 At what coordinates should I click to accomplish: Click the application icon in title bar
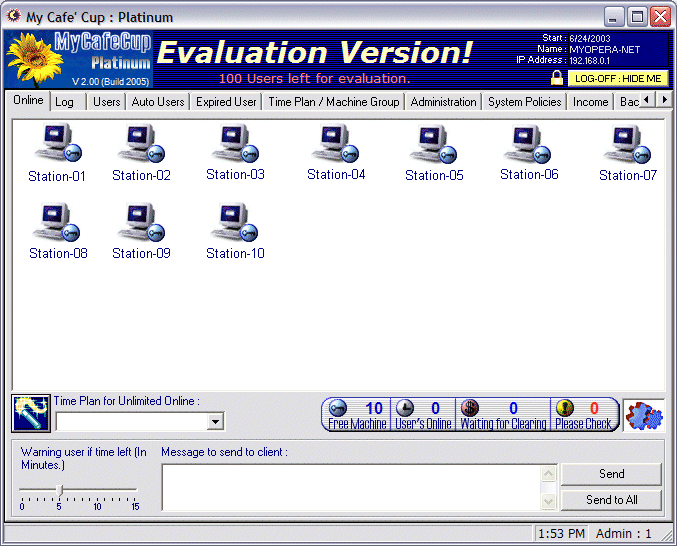tap(13, 16)
